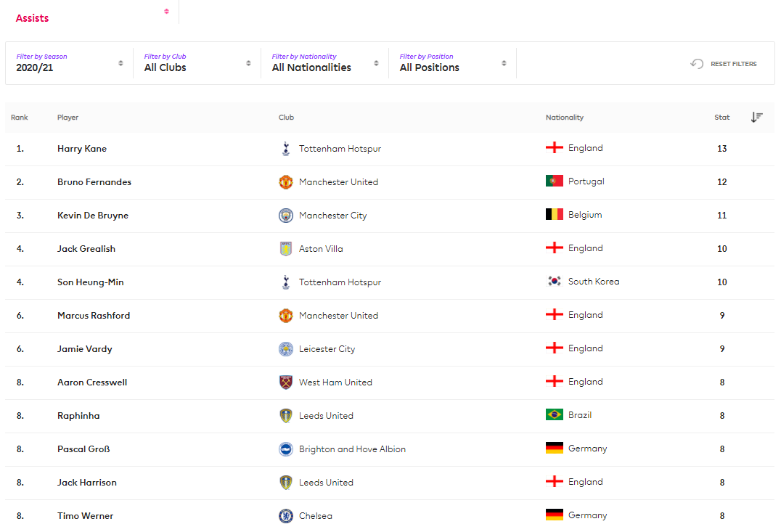The height and width of the screenshot is (532, 781).
Task: Open the Assists stat selector
Action: (x=92, y=13)
